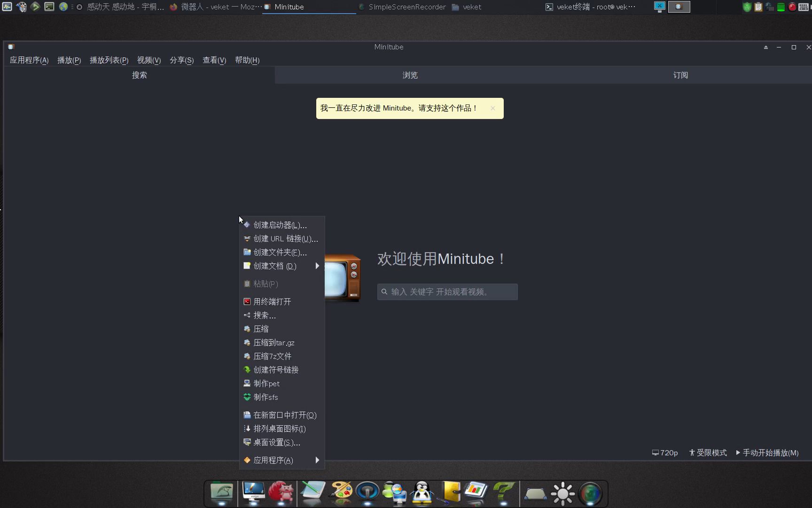Viewport: 812px width, 508px height.
Task: Open the 查看(V) menu
Action: click(x=214, y=60)
